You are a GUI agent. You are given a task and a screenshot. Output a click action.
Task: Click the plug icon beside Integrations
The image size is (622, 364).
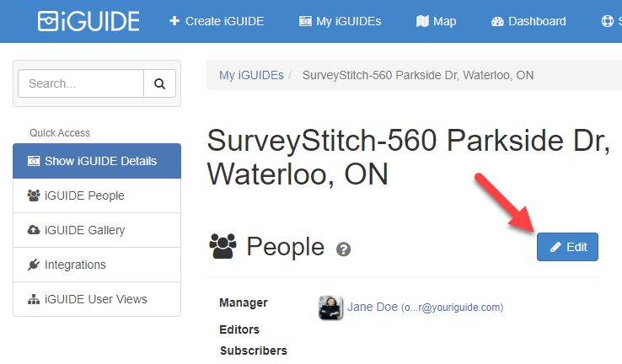[x=34, y=265]
